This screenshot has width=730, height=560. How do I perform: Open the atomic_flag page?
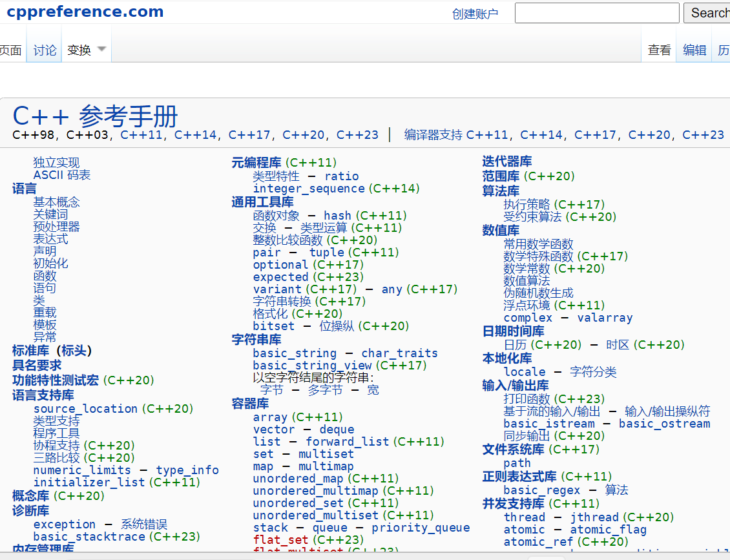click(x=609, y=530)
